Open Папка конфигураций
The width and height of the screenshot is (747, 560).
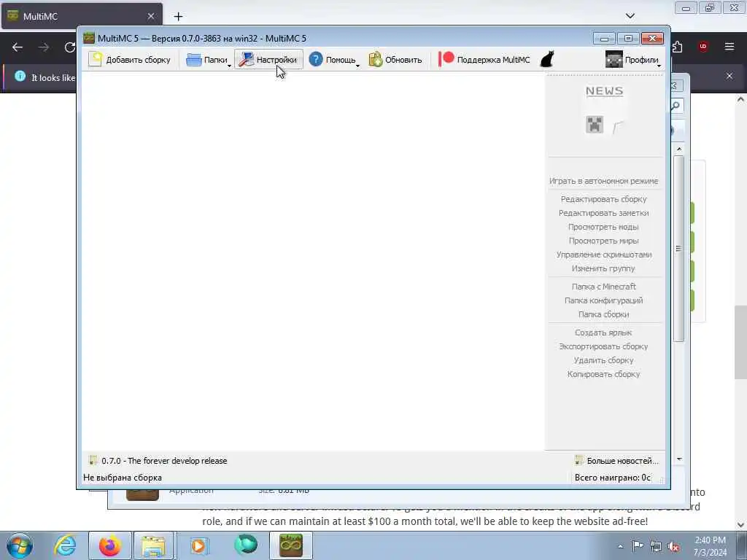pos(603,300)
